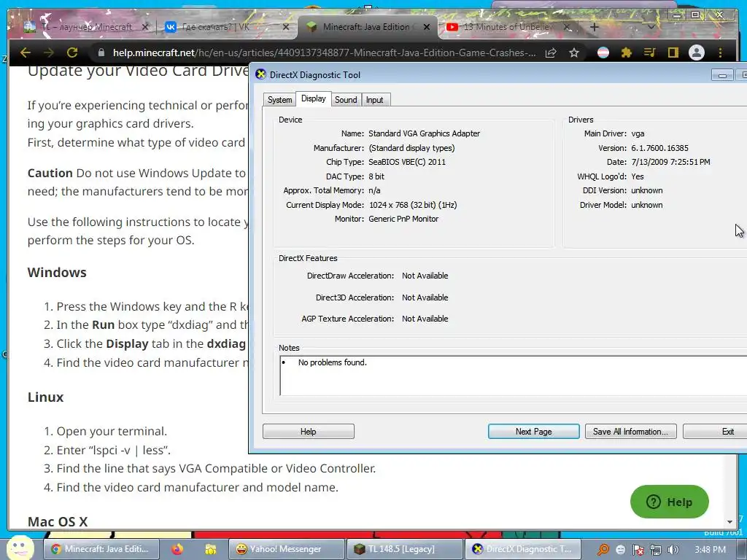
Task: Click the orange magnifier tray icon
Action: (x=603, y=550)
